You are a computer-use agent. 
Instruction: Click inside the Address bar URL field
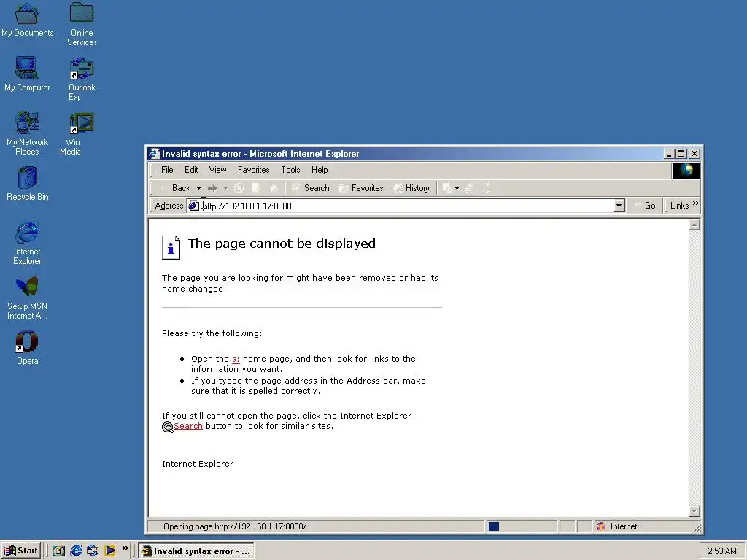[407, 206]
